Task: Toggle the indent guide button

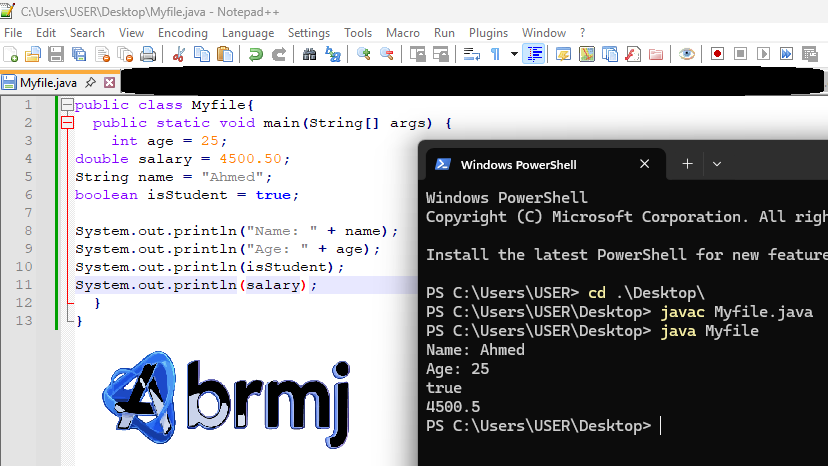Action: tap(535, 54)
